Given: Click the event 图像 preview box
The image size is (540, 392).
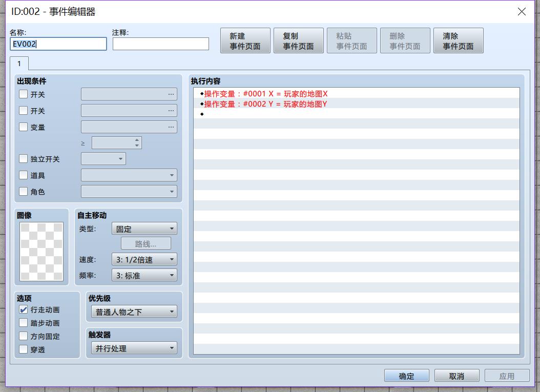Looking at the screenshot, I should [41, 252].
